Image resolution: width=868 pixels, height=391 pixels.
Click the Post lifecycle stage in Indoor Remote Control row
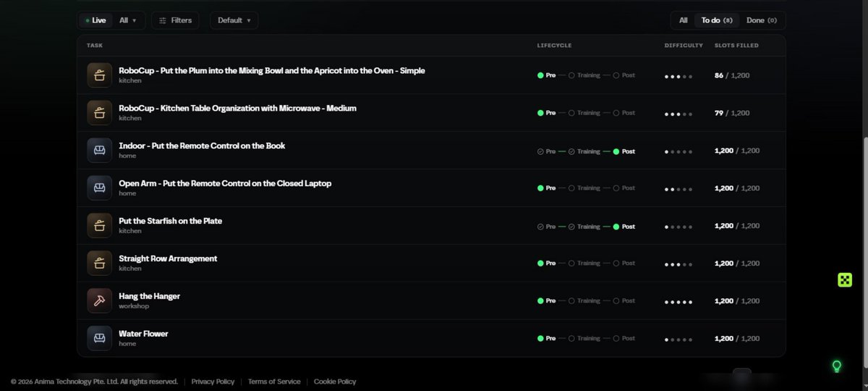pyautogui.click(x=624, y=151)
